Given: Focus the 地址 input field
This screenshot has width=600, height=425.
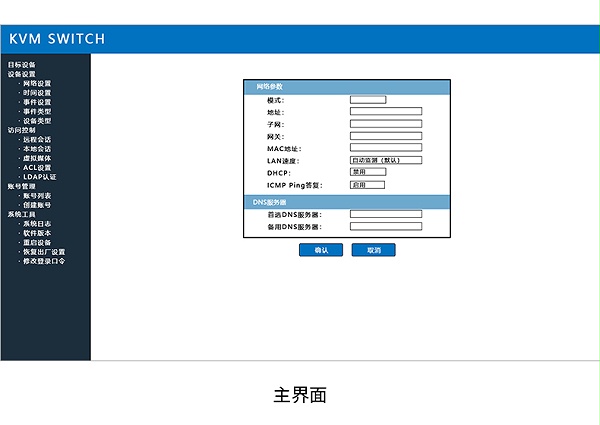Looking at the screenshot, I should coord(386,111).
